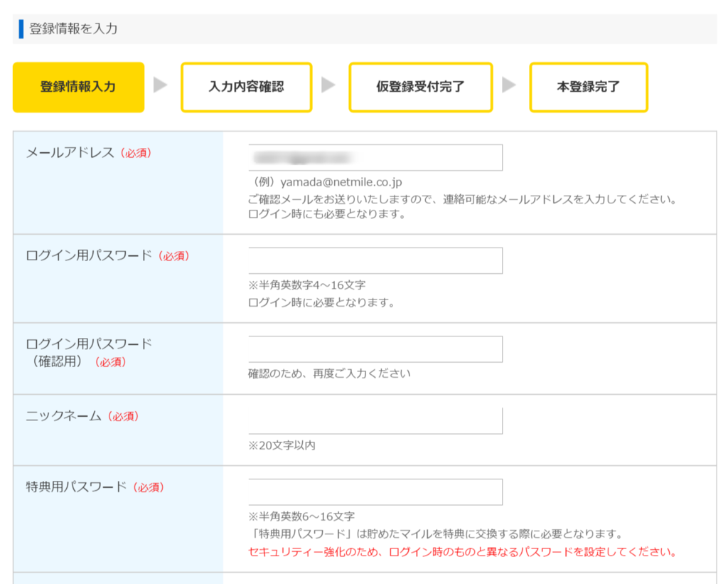The width and height of the screenshot is (728, 584).
Task: Select the 仮登録受付完了 step box
Action: [420, 87]
